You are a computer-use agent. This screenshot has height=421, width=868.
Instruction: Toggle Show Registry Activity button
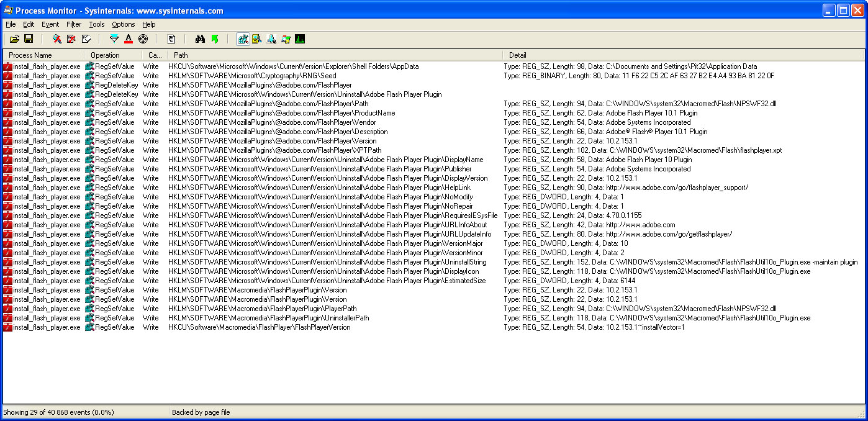click(x=243, y=39)
